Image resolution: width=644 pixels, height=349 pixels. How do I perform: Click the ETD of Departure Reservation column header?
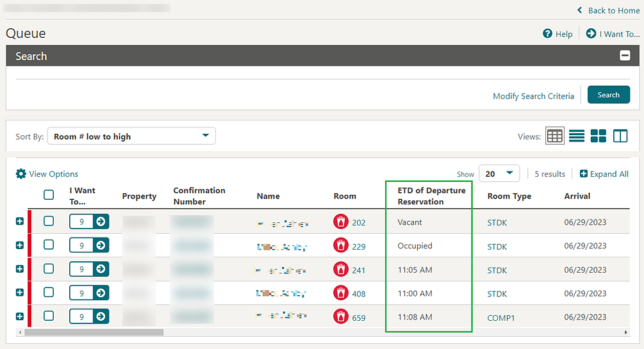point(431,196)
